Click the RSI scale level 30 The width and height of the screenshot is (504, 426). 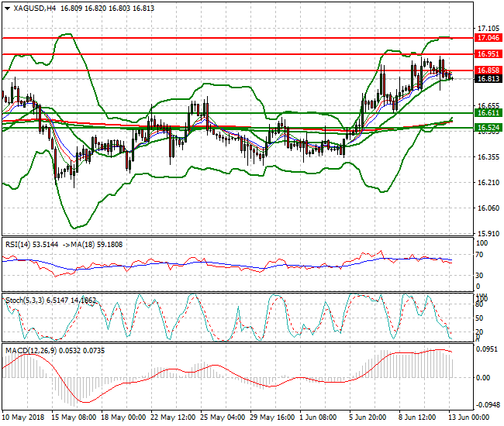coord(479,276)
